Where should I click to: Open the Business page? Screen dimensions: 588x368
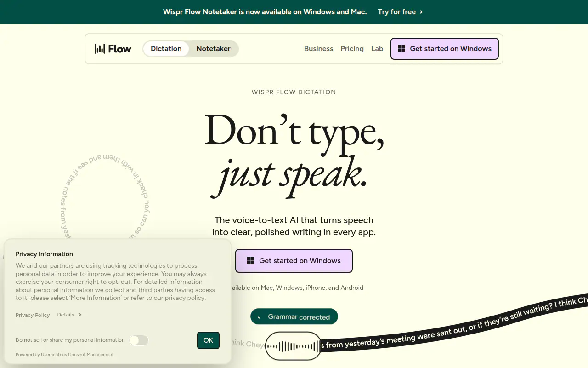pyautogui.click(x=319, y=49)
